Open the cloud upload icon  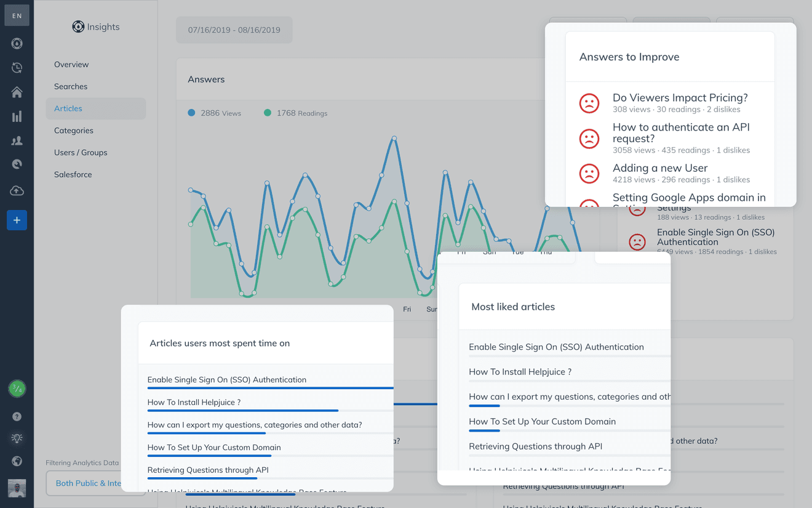coord(17,191)
